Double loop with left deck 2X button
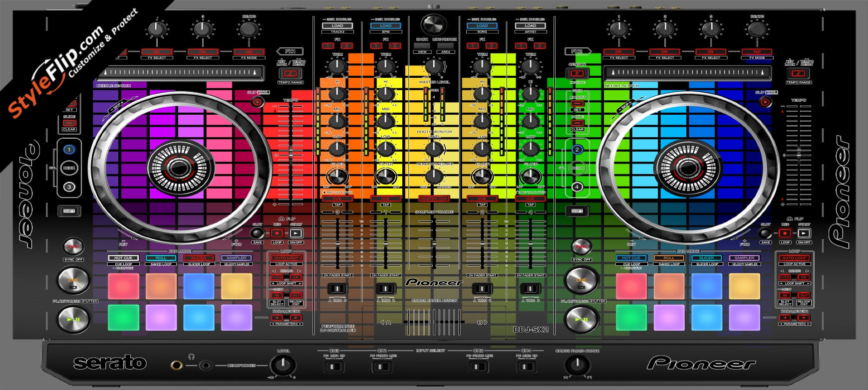868x390 pixels. point(296,277)
